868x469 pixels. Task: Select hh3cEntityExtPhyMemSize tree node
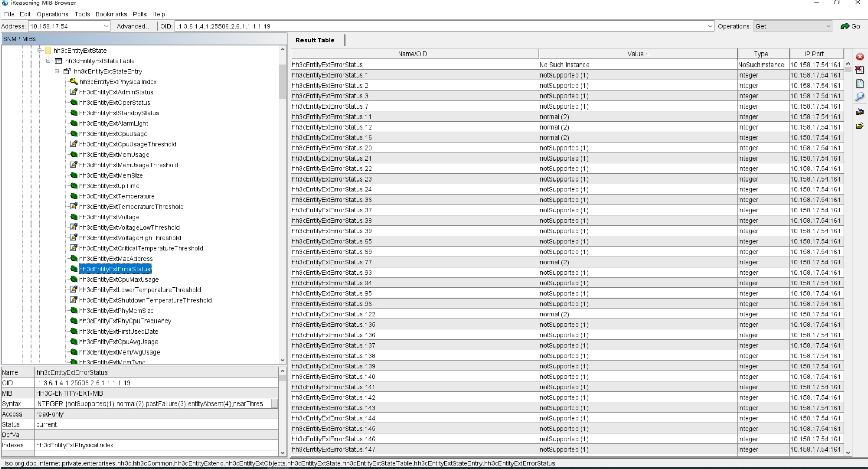[x=117, y=311]
